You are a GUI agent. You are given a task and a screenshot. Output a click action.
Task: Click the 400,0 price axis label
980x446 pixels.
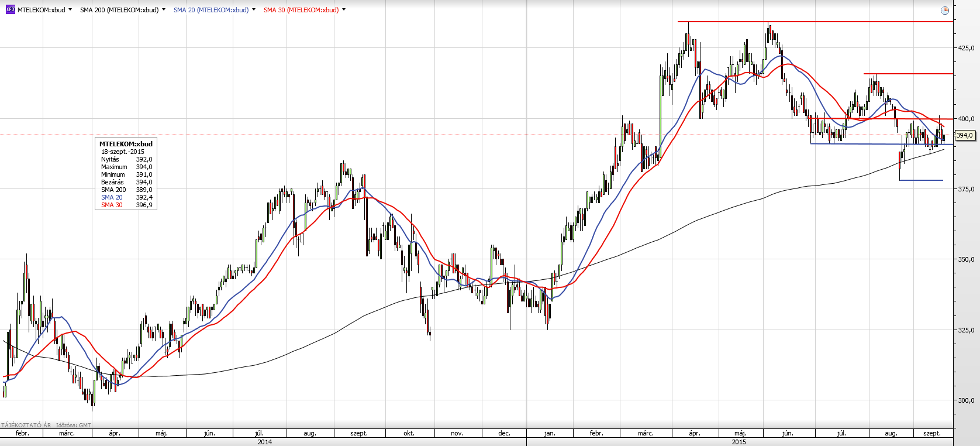965,119
